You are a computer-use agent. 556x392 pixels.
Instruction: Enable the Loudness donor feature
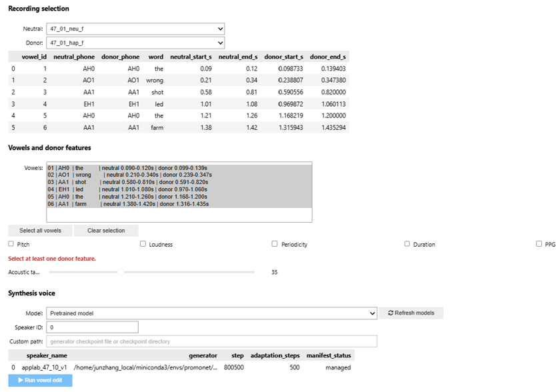(x=143, y=244)
